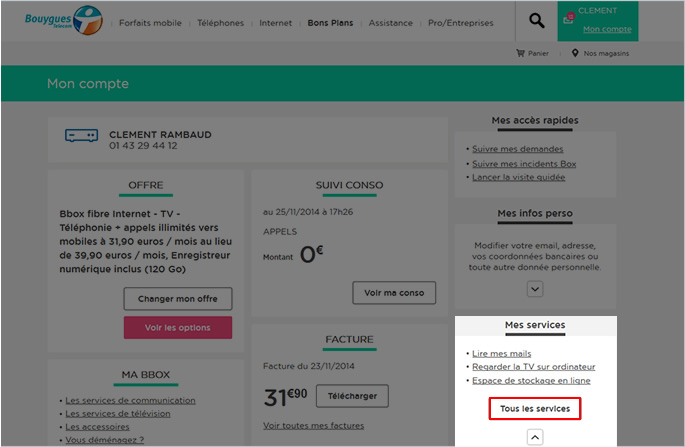Open Les accessoires link
The height and width of the screenshot is (447, 685).
(x=97, y=426)
